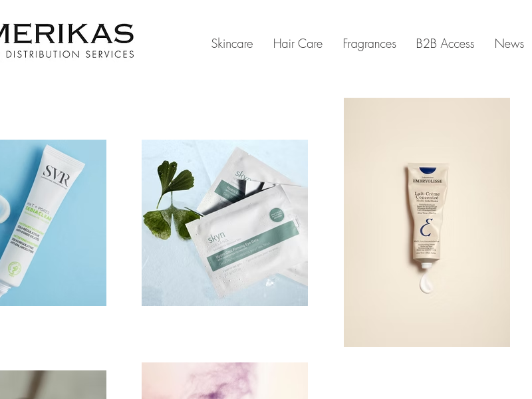Select the pink purple smoke image
This screenshot has height=399, width=532.
tap(225, 380)
